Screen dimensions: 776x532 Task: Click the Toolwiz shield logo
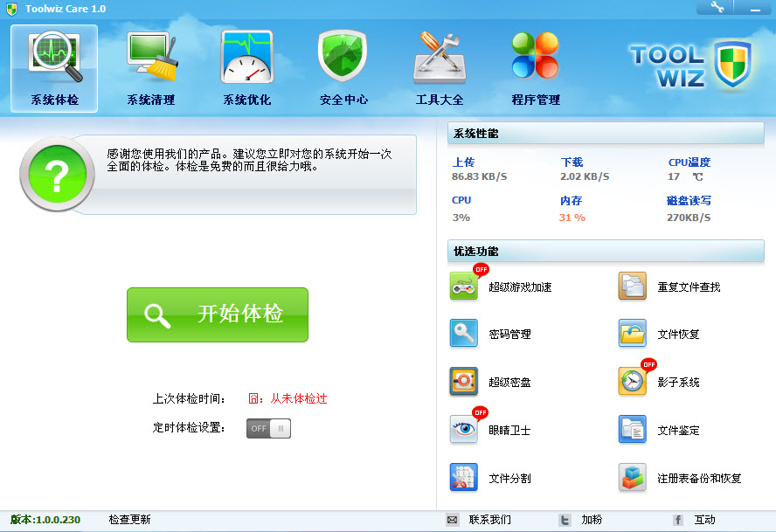coord(733,64)
